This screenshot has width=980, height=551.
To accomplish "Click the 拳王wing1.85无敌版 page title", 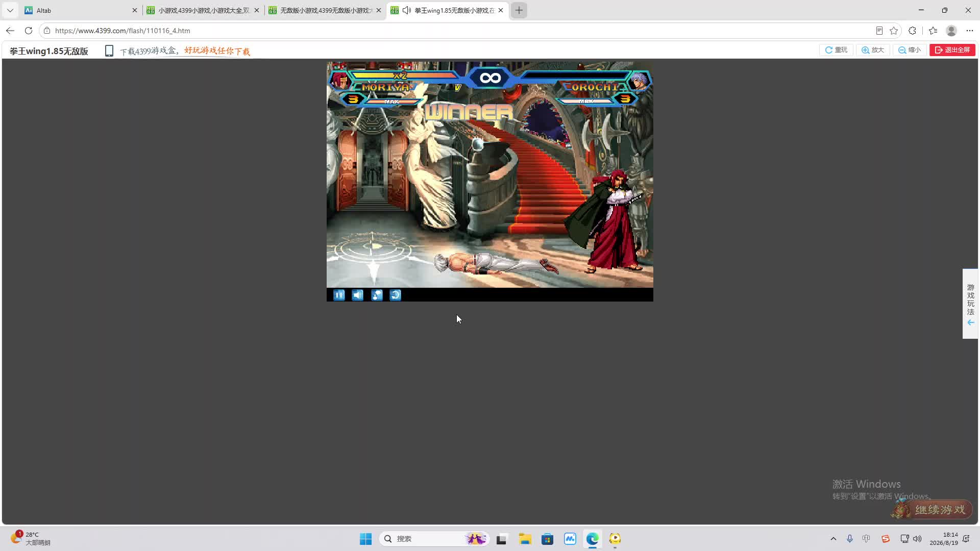I will click(x=49, y=51).
